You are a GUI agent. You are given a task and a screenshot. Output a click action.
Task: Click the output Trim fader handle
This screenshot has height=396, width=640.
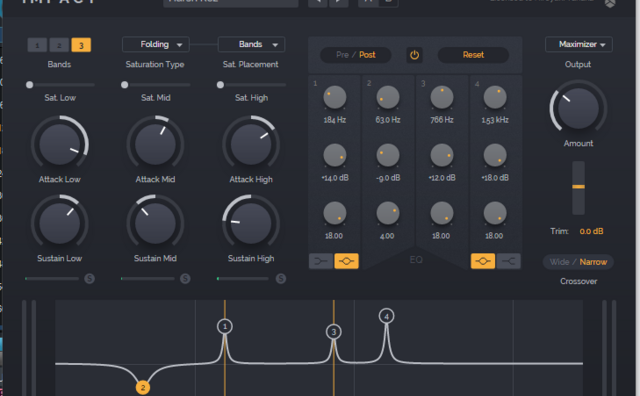pyautogui.click(x=578, y=187)
